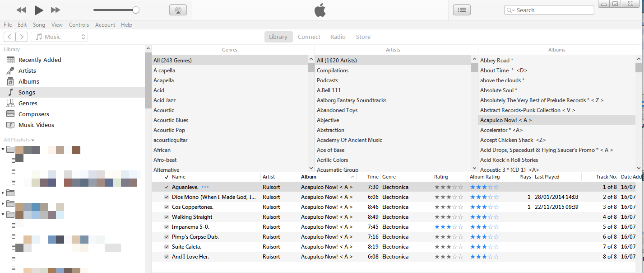Viewport: 644px width, 273px height.
Task: Open the Song menu
Action: point(39,25)
